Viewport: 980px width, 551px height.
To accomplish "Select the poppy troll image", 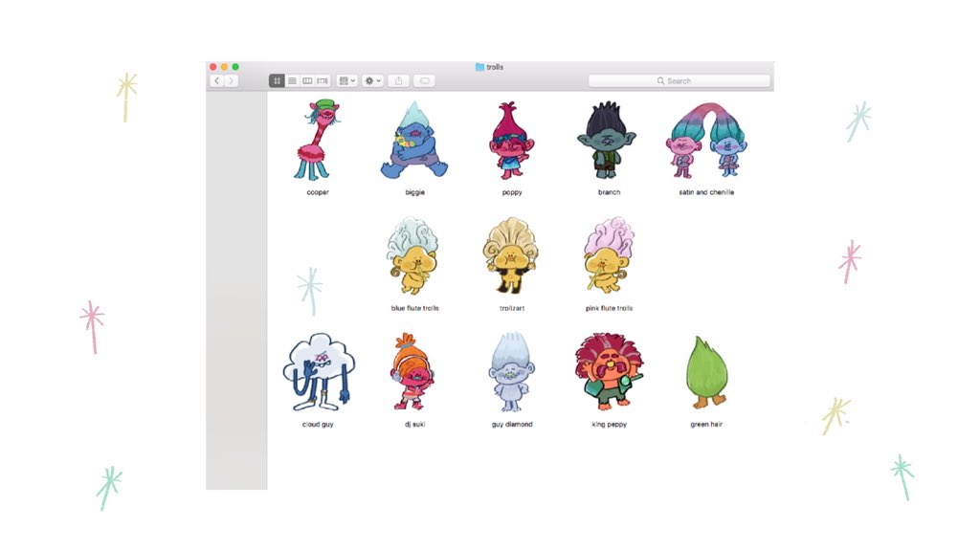I will pos(512,140).
